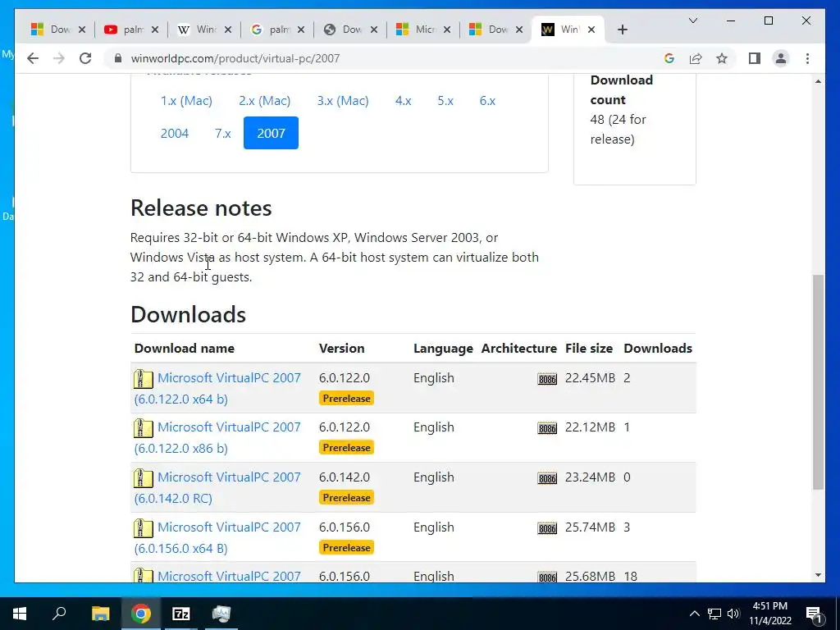
Task: Open Google search side icon in address bar
Action: click(669, 58)
